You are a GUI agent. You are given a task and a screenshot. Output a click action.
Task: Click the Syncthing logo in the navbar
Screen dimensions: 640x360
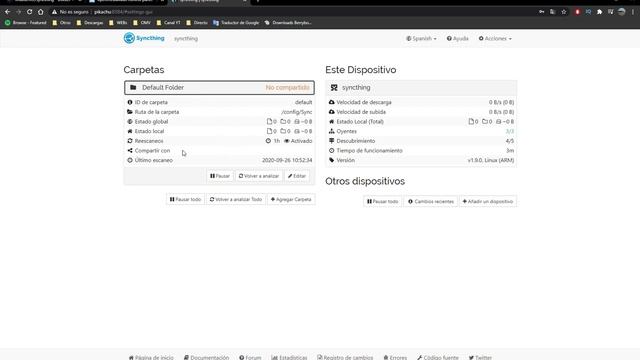[144, 38]
